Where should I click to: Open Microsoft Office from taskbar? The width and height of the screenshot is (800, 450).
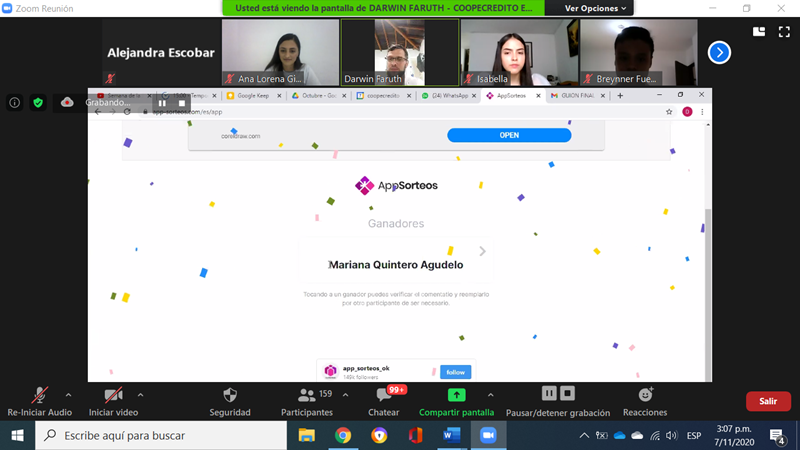click(415, 435)
